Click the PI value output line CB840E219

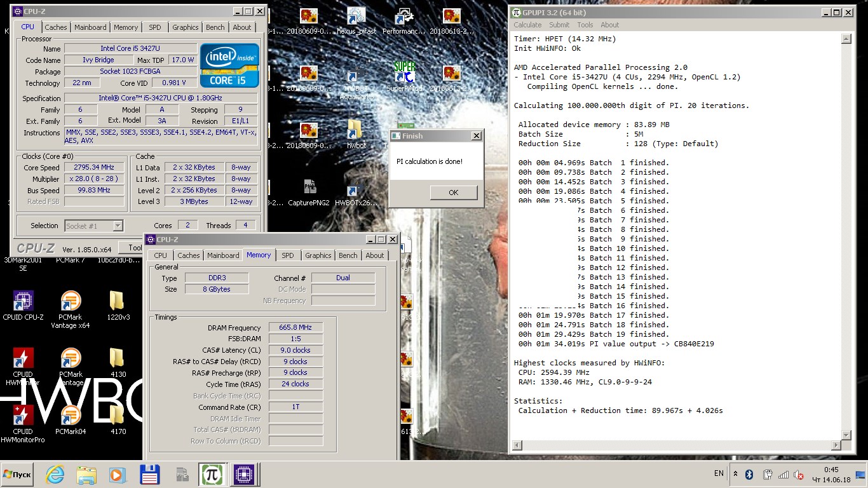point(616,344)
